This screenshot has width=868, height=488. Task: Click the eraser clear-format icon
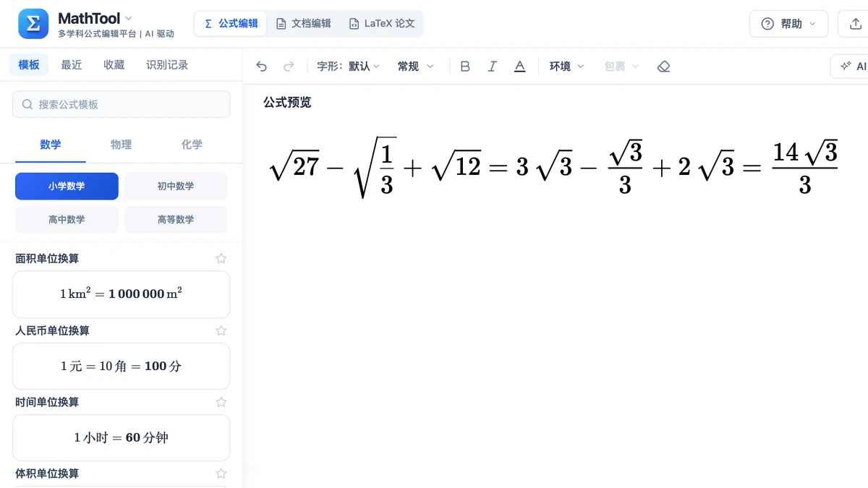pyautogui.click(x=664, y=67)
